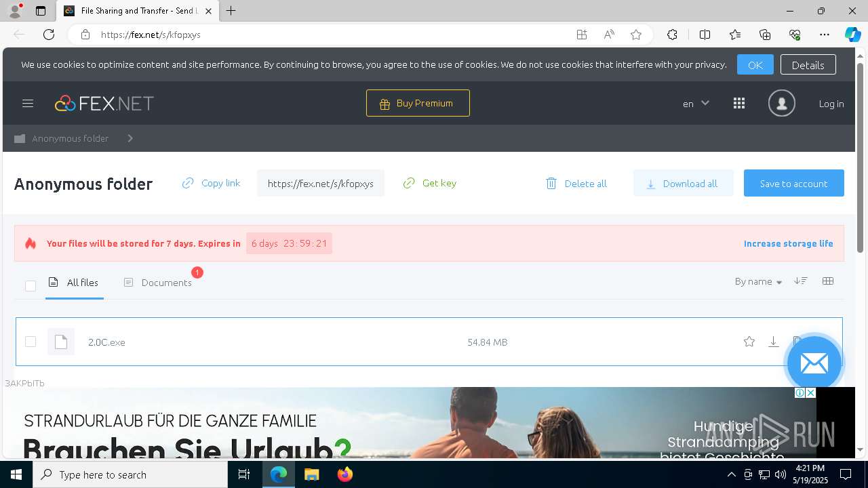Image resolution: width=868 pixels, height=488 pixels.
Task: Open the vacation advertisement banner
Action: click(410, 423)
